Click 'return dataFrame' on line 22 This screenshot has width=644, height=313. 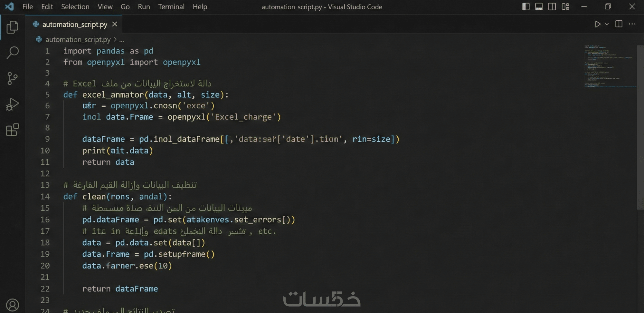120,289
